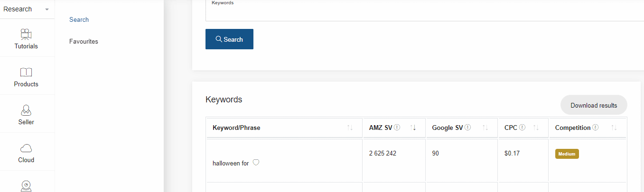Image resolution: width=644 pixels, height=192 pixels.
Task: Open the Favourites menu item
Action: click(x=84, y=41)
